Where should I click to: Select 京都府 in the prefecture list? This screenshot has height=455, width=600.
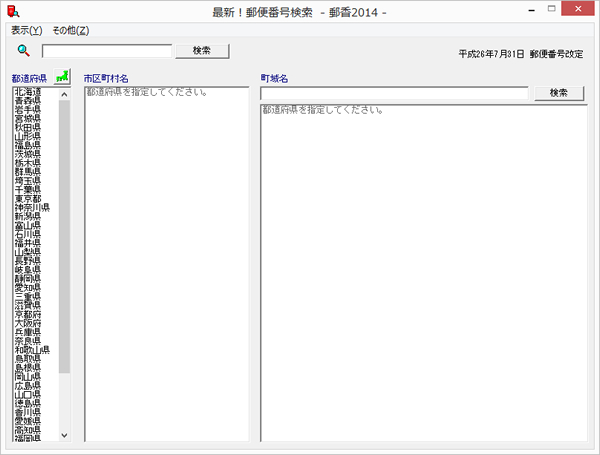point(28,314)
